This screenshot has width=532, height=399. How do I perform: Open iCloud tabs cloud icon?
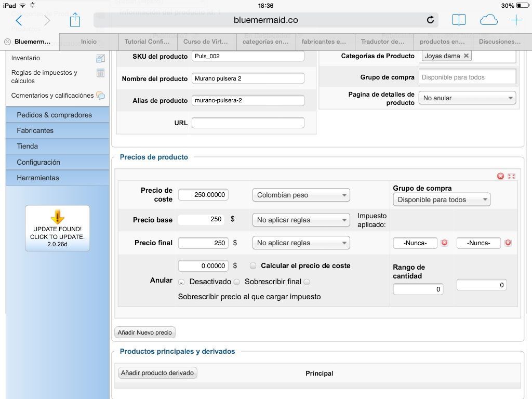point(488,20)
